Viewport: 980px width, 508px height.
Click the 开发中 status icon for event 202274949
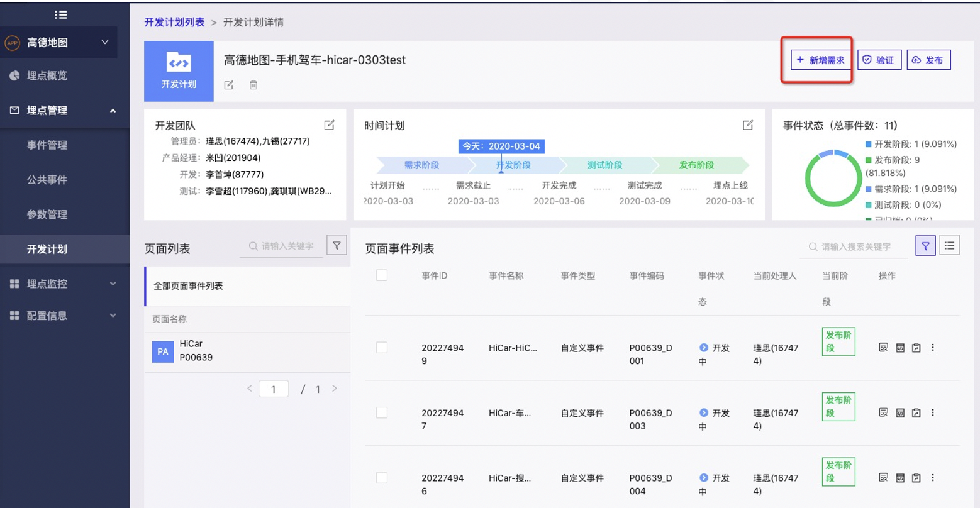click(704, 348)
